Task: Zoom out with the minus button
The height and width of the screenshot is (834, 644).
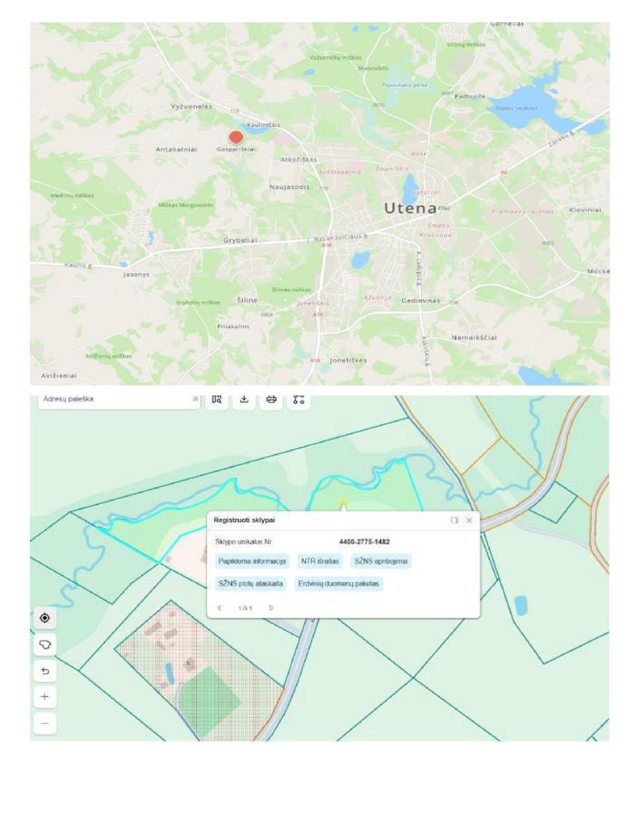Action: point(46,723)
